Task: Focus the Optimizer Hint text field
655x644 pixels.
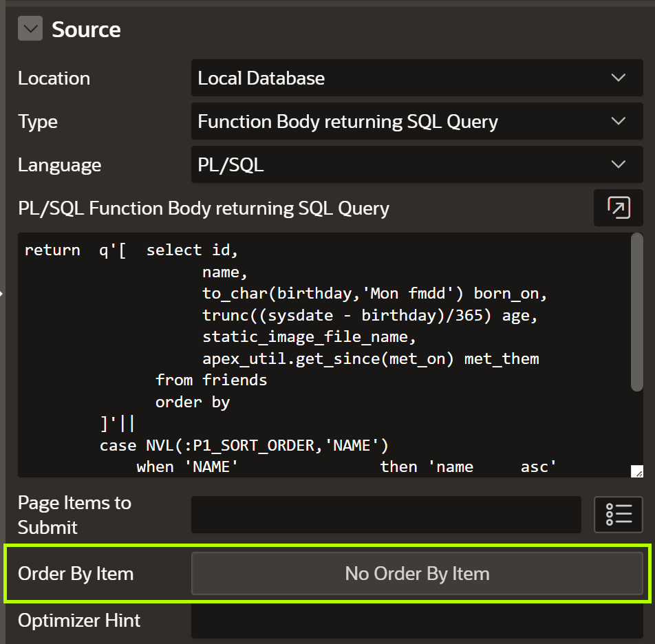Action: point(417,621)
